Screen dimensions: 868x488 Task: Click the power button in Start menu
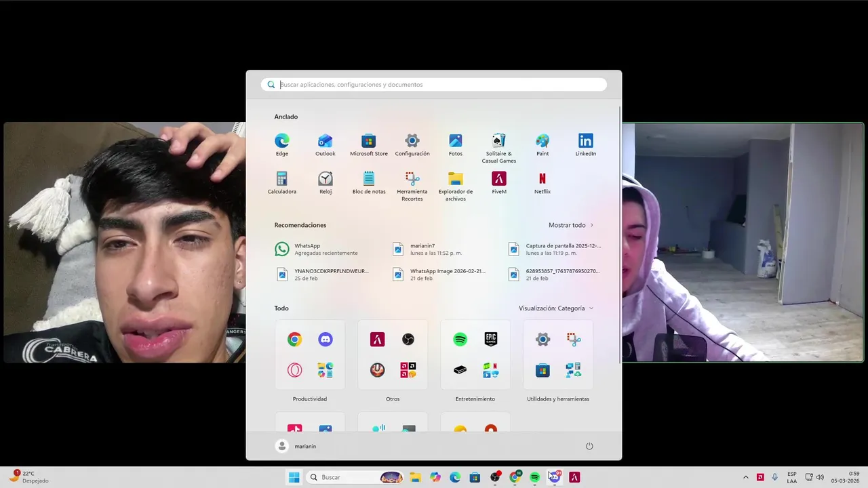coord(589,446)
